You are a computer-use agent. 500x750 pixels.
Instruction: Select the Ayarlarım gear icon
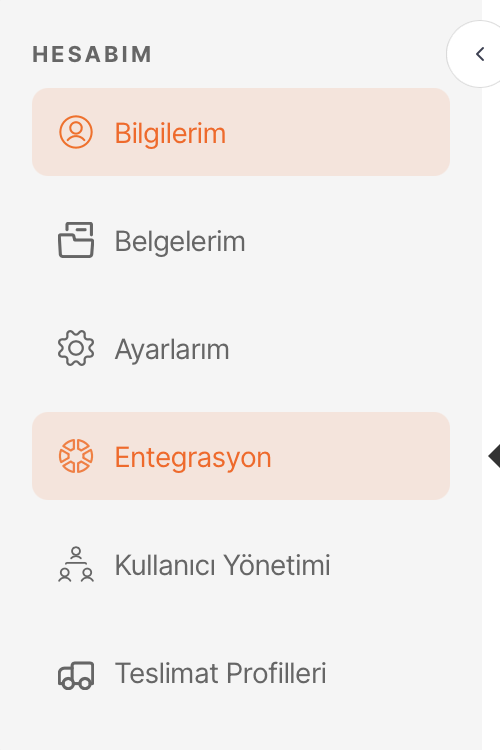pos(76,348)
